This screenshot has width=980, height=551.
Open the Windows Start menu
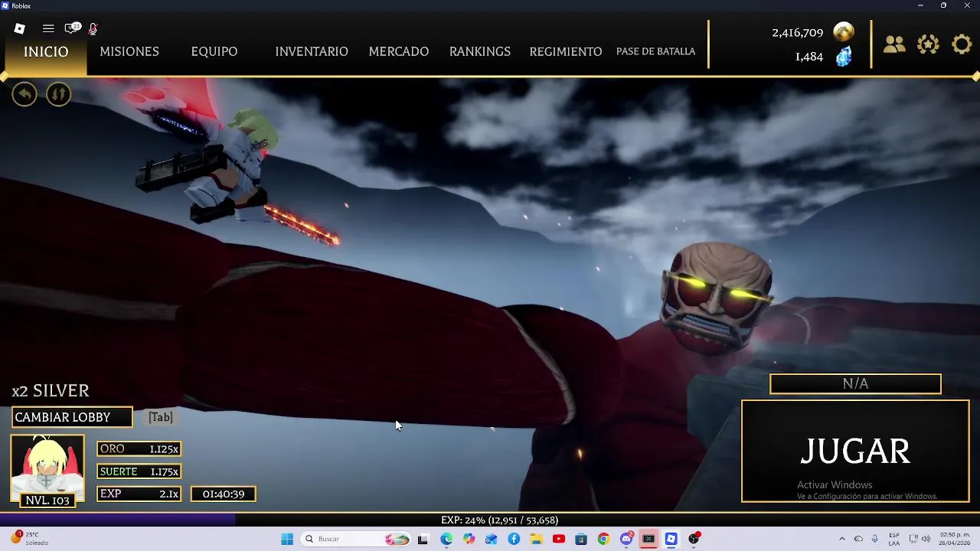point(287,539)
